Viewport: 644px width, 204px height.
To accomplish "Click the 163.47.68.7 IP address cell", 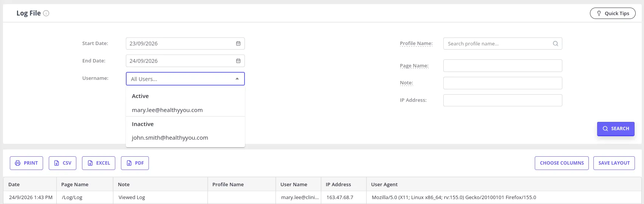I will click(344, 197).
